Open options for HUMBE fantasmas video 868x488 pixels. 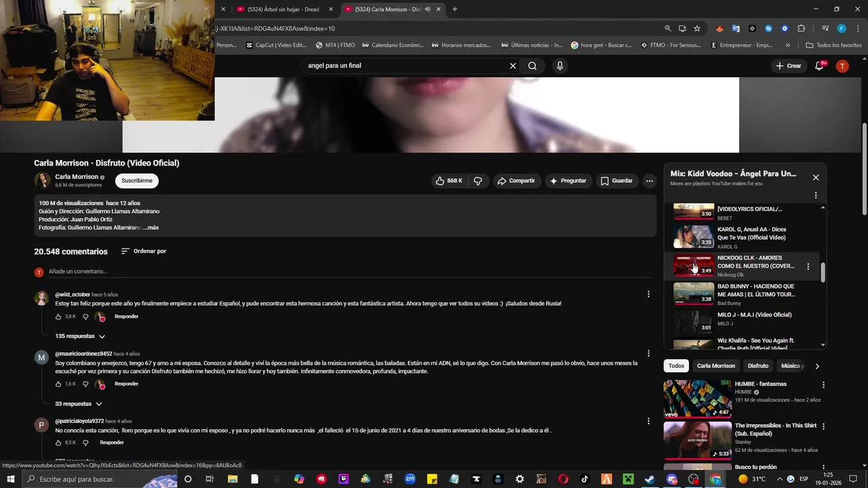point(824,385)
